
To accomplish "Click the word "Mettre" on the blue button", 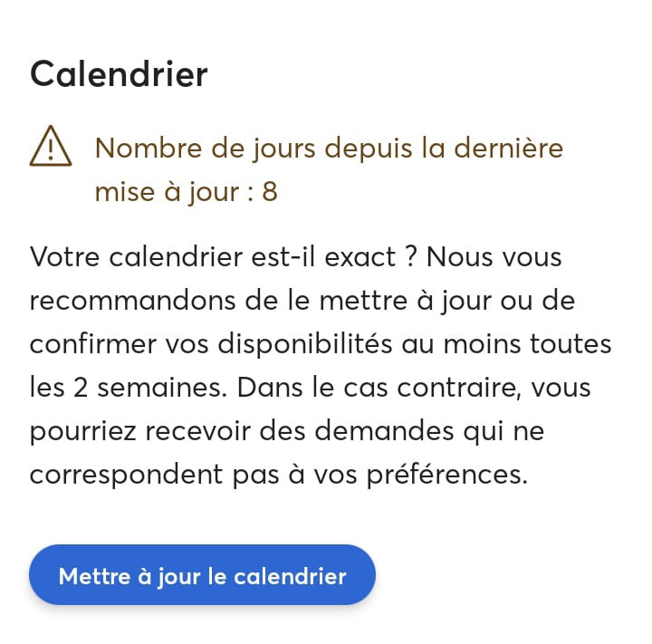I will [x=95, y=577].
